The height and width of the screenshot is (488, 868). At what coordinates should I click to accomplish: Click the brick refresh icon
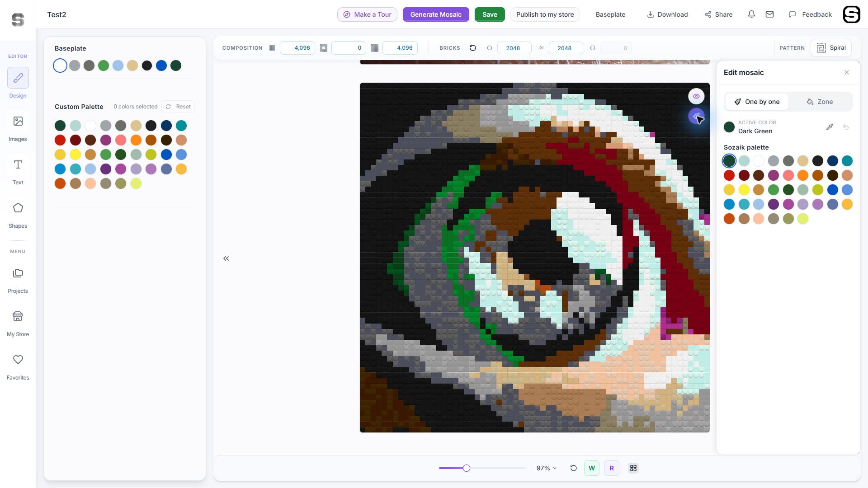tap(473, 48)
